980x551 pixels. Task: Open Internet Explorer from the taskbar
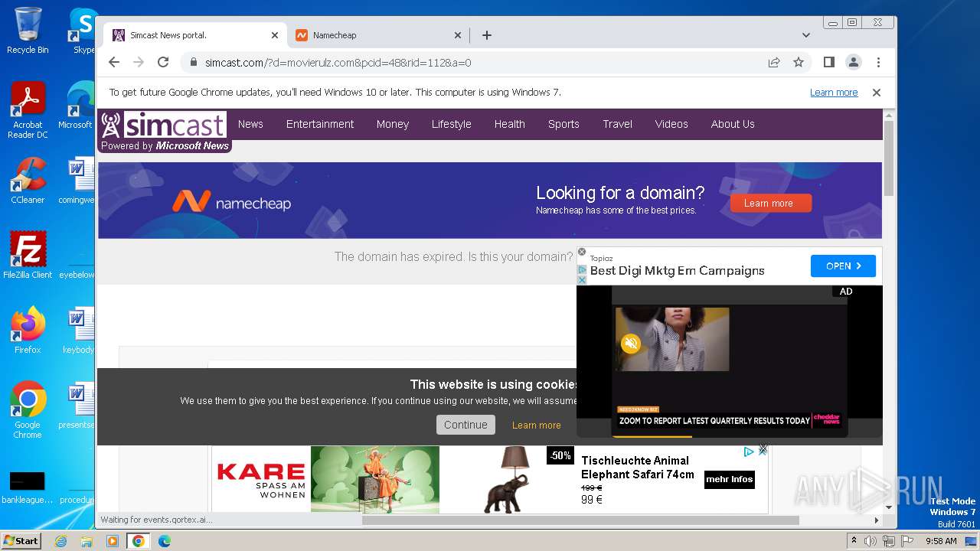coord(60,541)
